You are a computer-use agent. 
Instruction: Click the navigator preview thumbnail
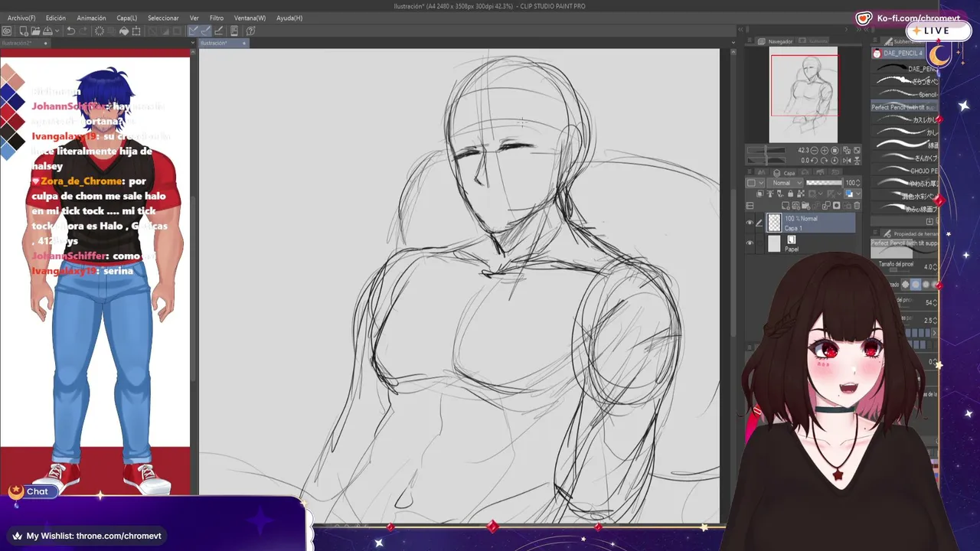(803, 93)
